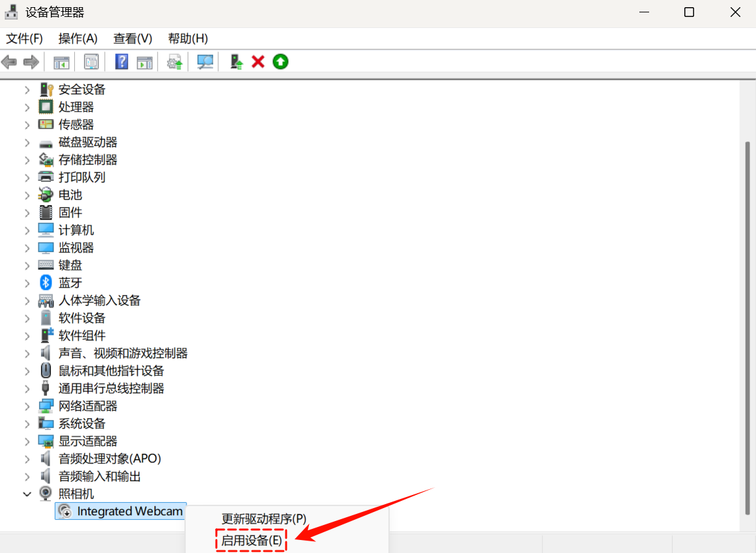Open the 查看(V) menu
This screenshot has width=756, height=553.
[132, 38]
